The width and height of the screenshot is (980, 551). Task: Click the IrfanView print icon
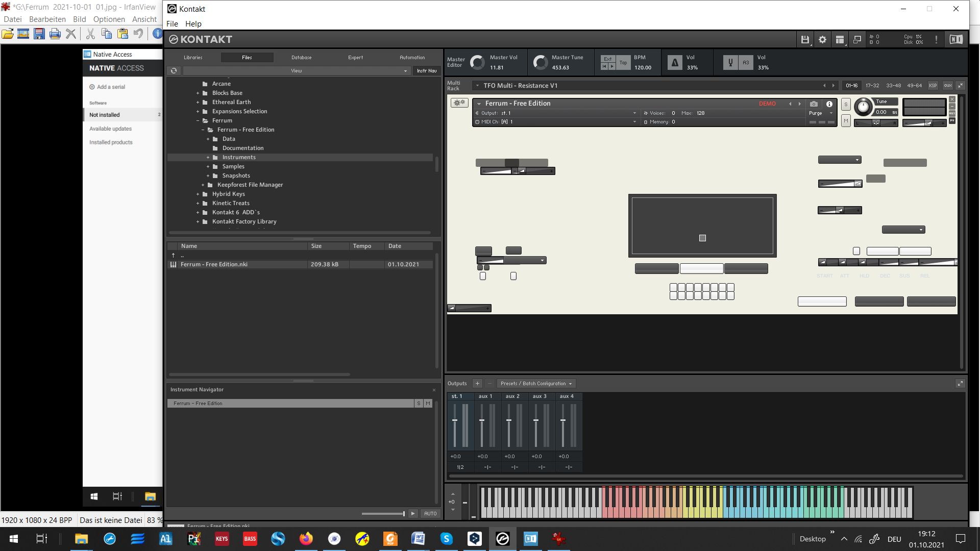point(55,34)
